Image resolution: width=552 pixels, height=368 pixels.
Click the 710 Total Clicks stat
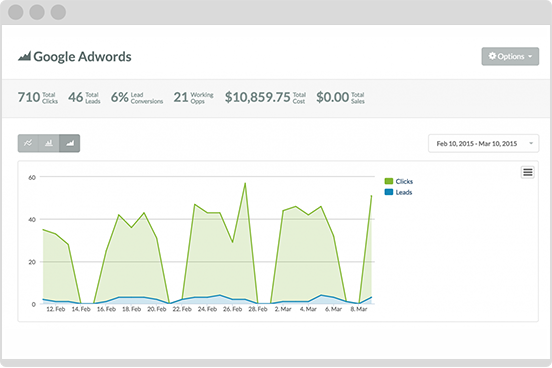[38, 98]
